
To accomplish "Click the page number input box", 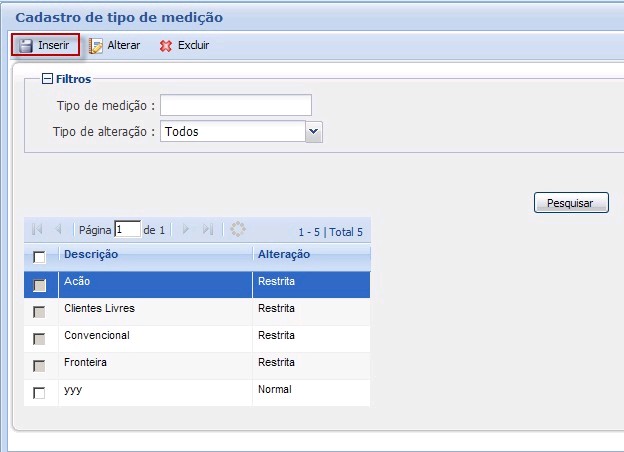I will pyautogui.click(x=127, y=230).
